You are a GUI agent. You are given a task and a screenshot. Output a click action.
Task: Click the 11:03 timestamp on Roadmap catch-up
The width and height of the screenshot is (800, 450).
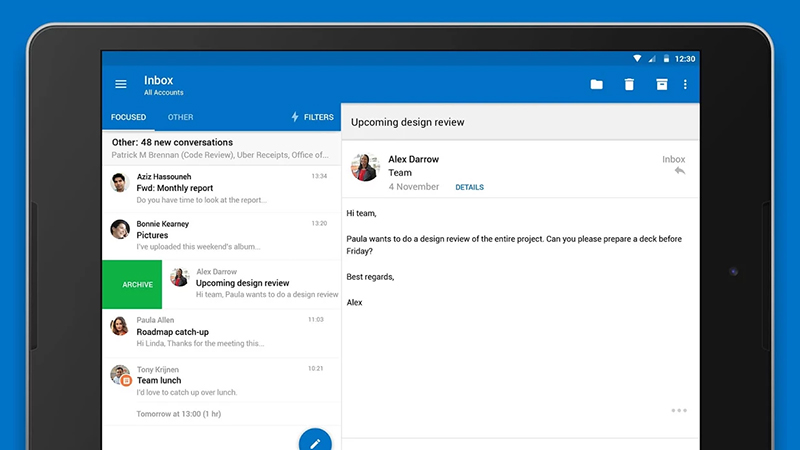coord(316,319)
